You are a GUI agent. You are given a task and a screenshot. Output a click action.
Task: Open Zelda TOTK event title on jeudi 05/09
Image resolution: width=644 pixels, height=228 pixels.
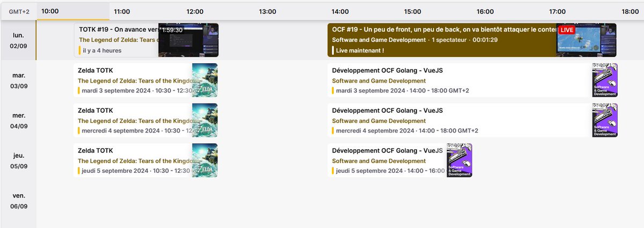click(x=96, y=151)
